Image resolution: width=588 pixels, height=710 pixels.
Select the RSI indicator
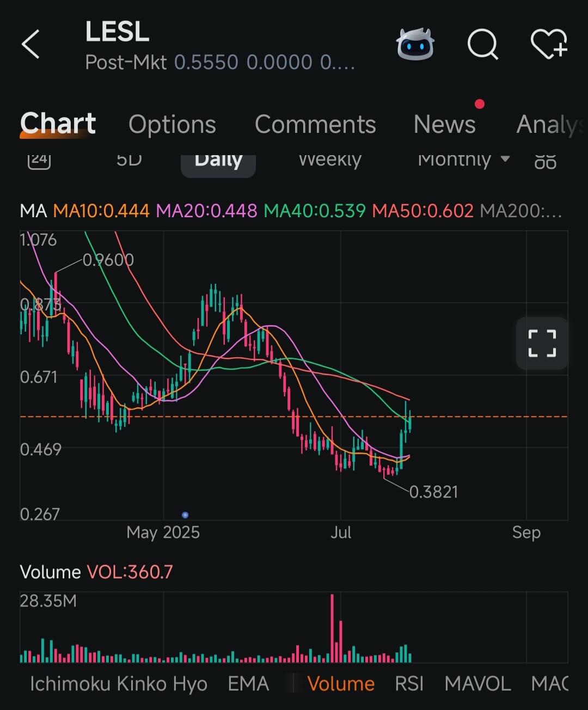pos(409,684)
